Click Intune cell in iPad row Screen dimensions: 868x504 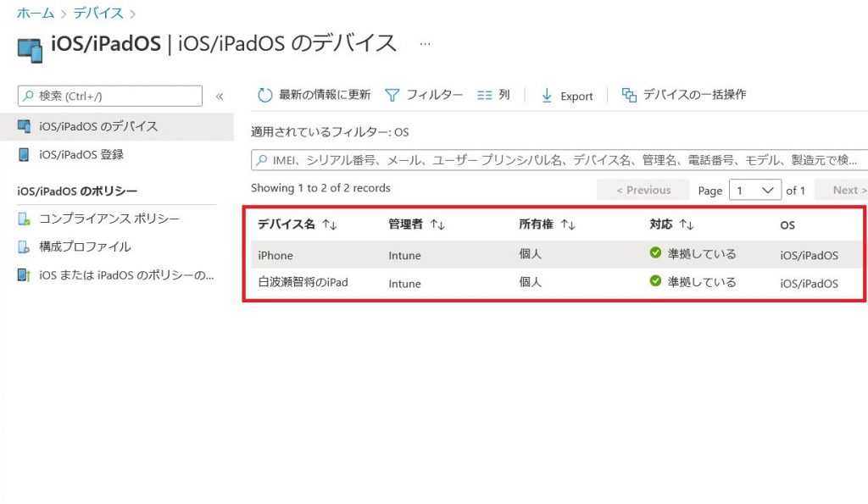coord(404,284)
